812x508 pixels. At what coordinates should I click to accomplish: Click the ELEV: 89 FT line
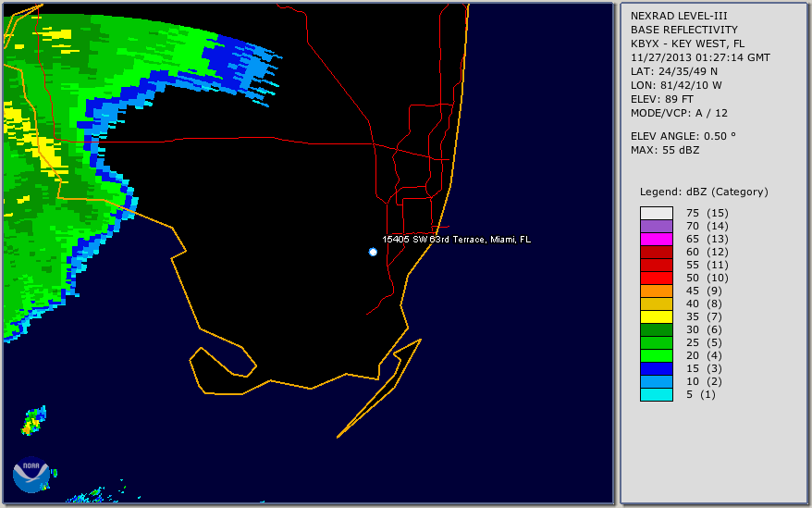(x=662, y=99)
